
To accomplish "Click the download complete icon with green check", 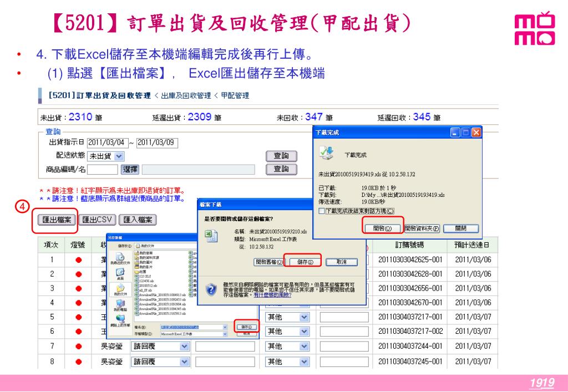I will click(x=326, y=153).
